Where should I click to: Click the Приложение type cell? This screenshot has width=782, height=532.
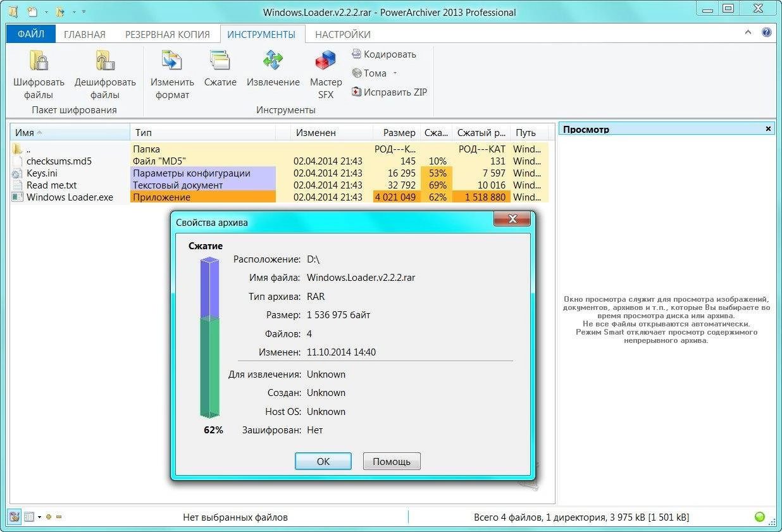(x=203, y=197)
